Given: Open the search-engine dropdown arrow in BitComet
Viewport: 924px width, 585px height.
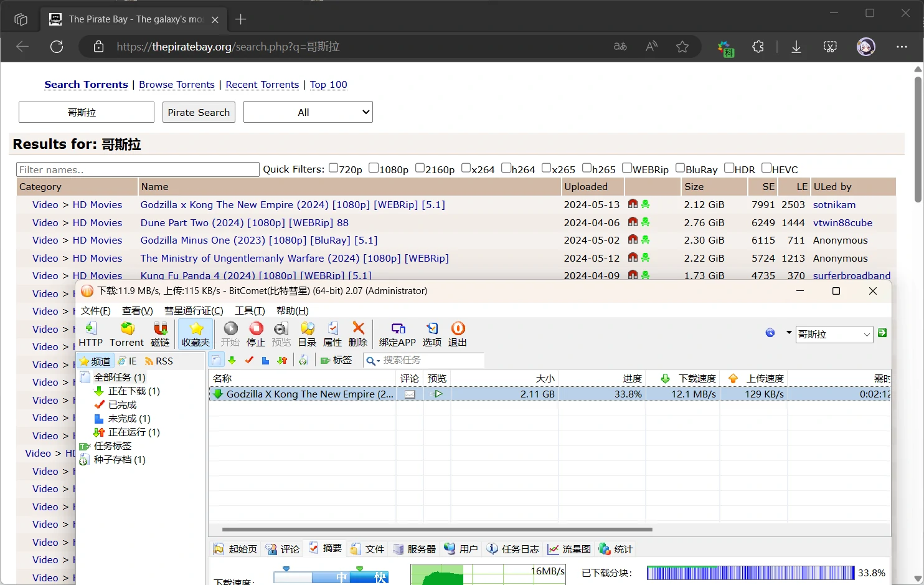Looking at the screenshot, I should click(789, 333).
